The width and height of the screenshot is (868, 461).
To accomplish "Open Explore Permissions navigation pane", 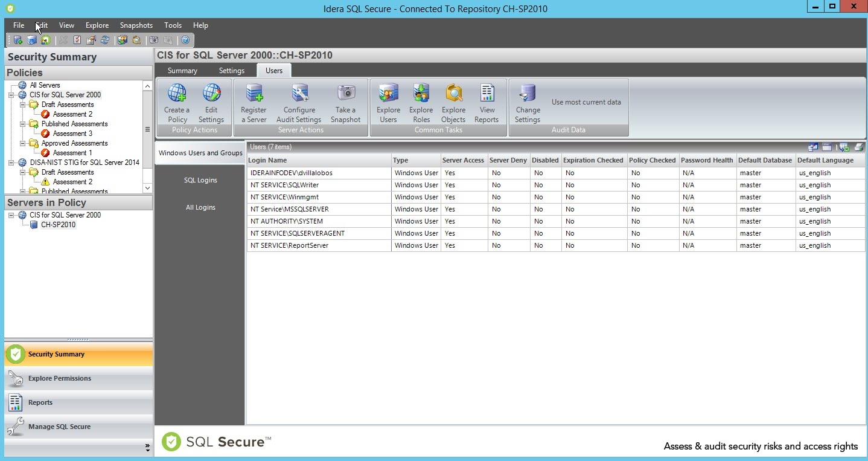I will (78, 378).
